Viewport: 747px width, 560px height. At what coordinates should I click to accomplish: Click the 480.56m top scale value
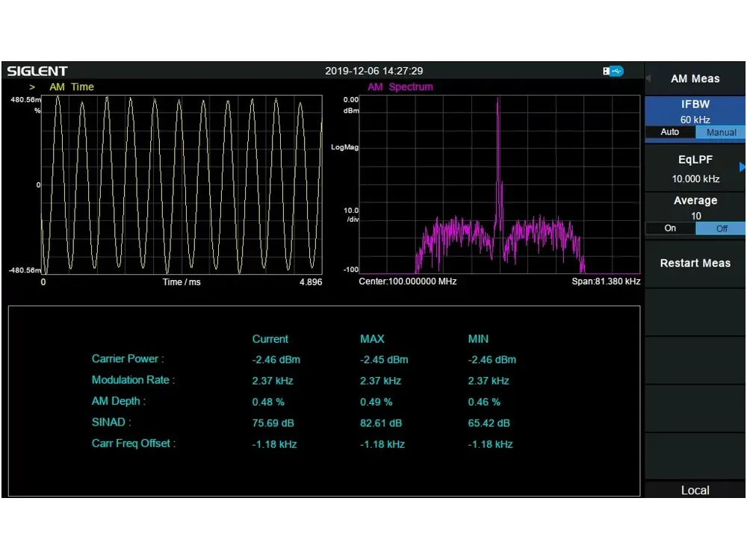click(x=26, y=100)
